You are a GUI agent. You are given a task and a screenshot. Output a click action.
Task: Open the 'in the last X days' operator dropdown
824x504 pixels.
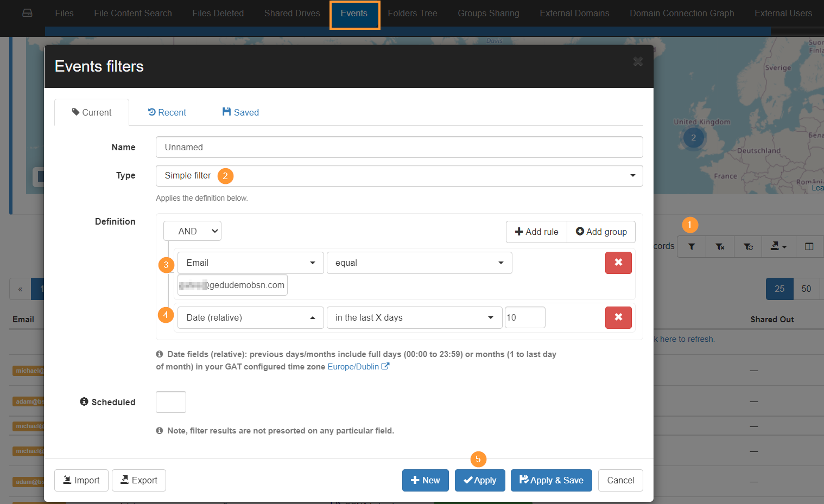point(414,317)
